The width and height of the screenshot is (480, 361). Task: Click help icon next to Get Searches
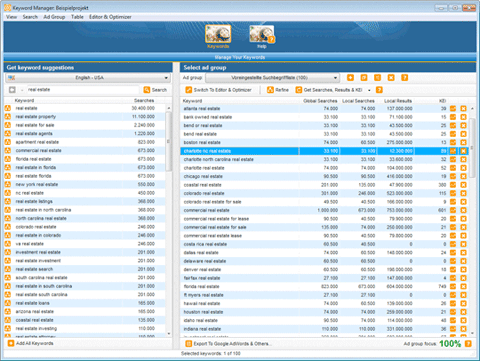(379, 90)
